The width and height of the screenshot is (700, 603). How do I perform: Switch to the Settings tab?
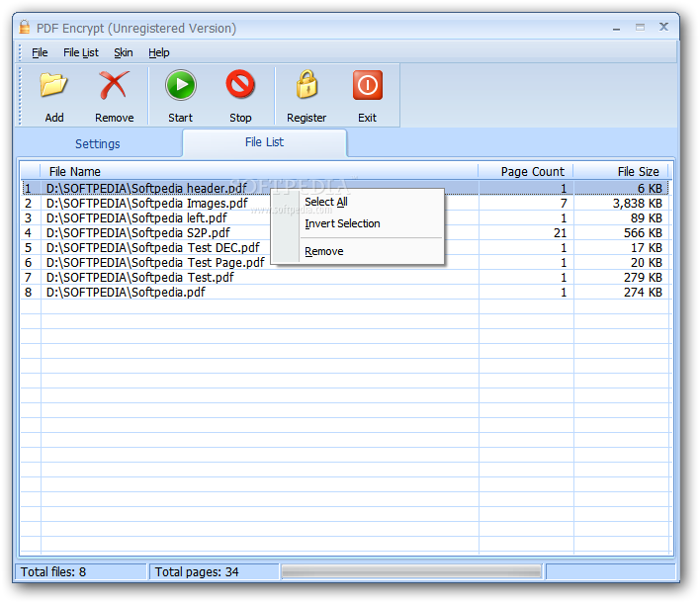coord(97,143)
